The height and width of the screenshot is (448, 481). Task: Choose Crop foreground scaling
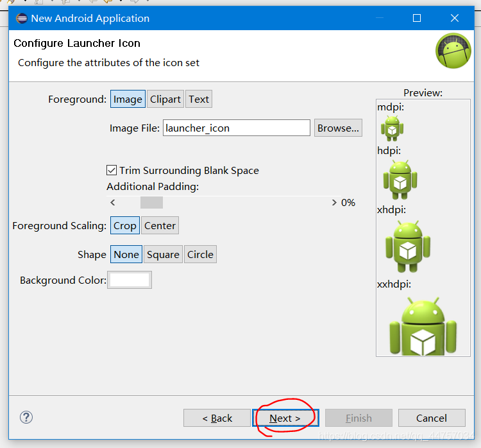[125, 225]
